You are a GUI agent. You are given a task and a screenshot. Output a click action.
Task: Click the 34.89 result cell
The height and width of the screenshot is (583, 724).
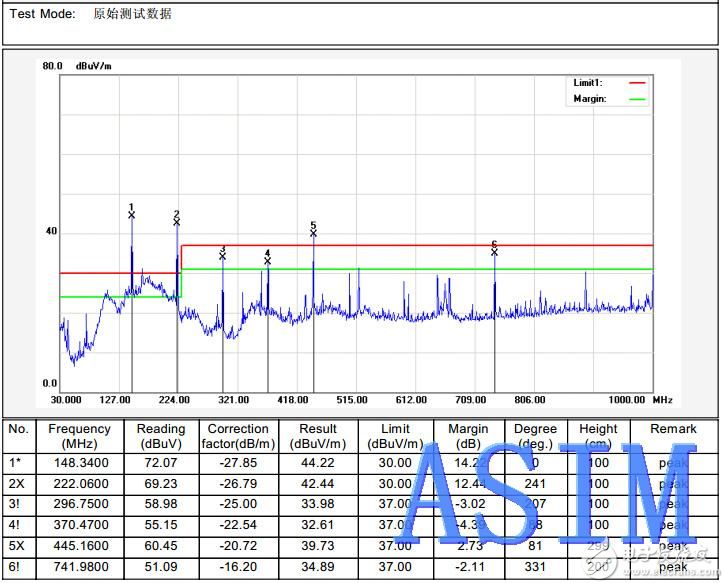point(318,567)
